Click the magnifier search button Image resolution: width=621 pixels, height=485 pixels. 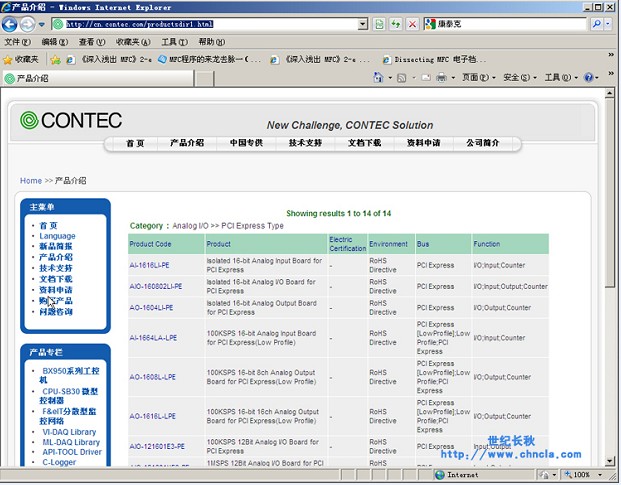coord(596,24)
